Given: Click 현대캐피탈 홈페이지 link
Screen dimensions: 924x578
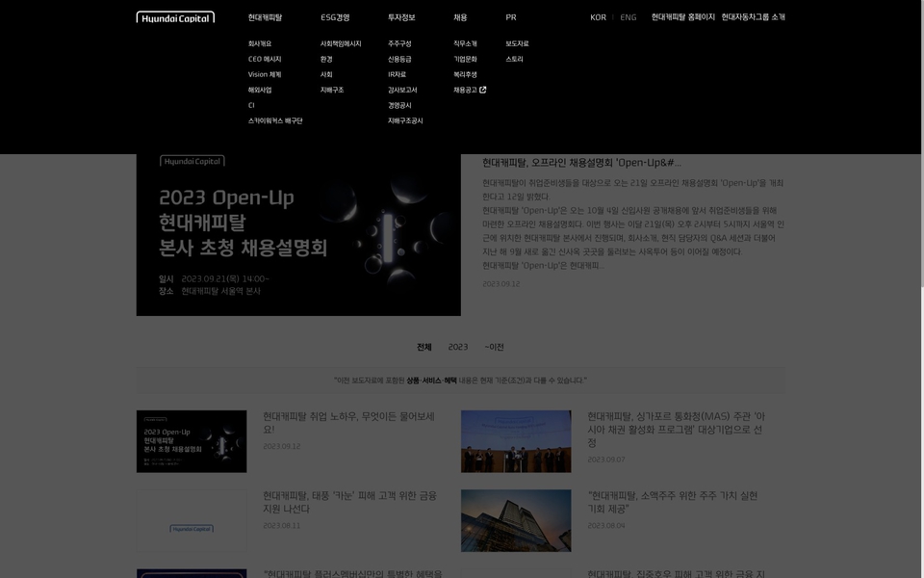Looking at the screenshot, I should point(682,17).
